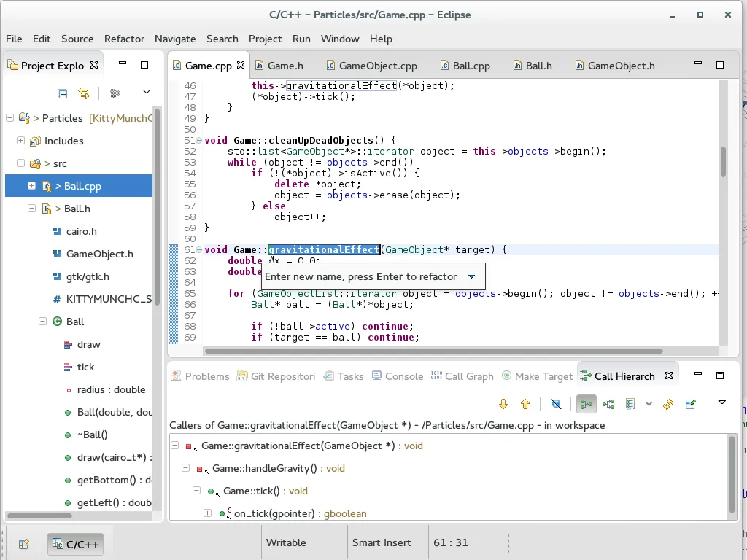
Task: Click editor vertical scrollbar thumb
Action: [x=723, y=162]
